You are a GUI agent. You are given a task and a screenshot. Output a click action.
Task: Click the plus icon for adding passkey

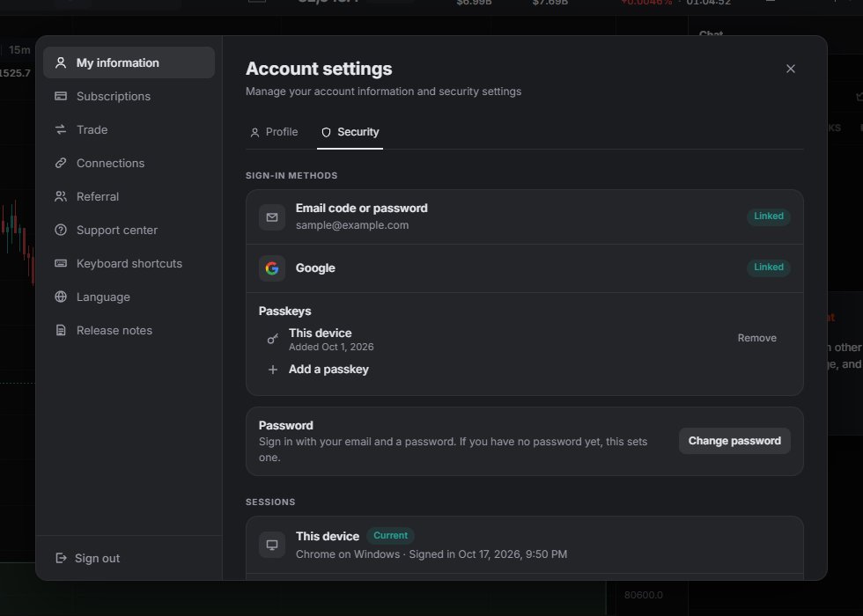272,370
